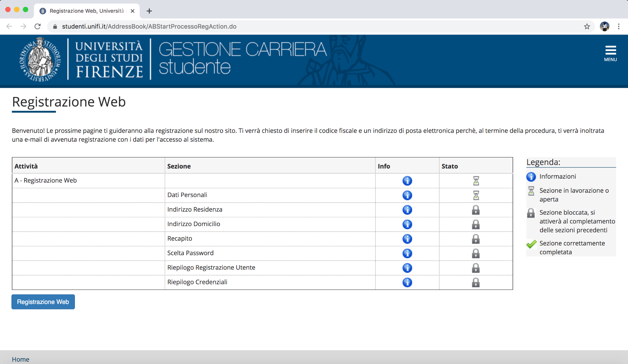628x364 pixels.
Task: Select the Registrazione Web browser tab
Action: pos(87,11)
